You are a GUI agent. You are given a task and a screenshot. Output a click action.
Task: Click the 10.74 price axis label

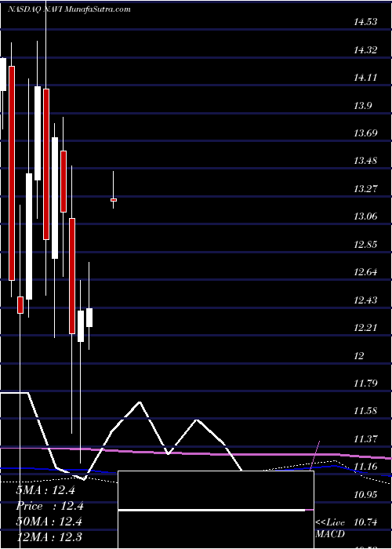pyautogui.click(x=365, y=522)
